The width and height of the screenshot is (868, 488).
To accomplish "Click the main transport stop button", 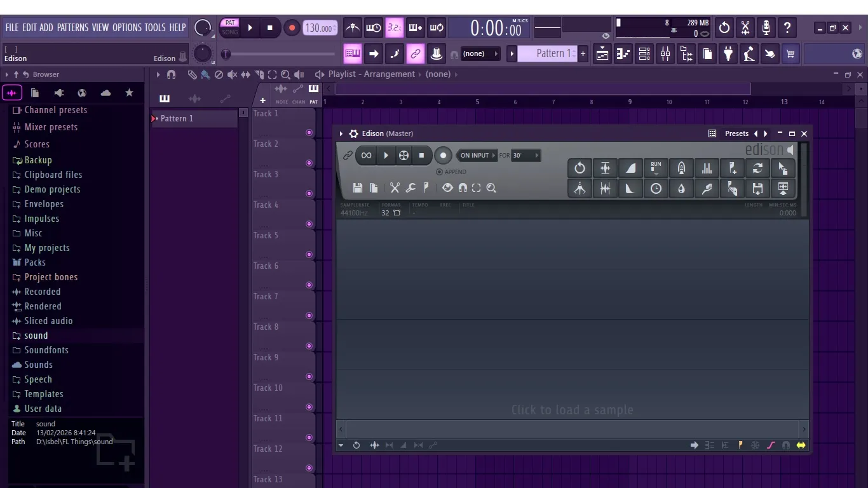I will (x=270, y=27).
